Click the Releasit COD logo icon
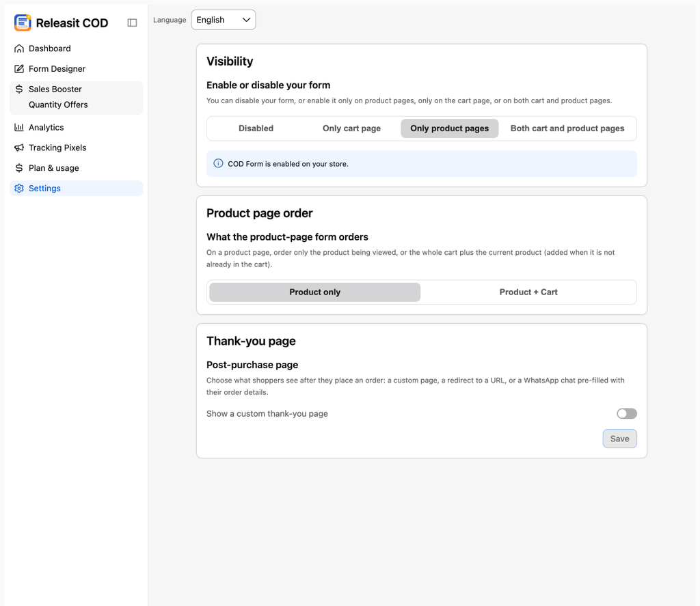700x606 pixels. pos(23,23)
